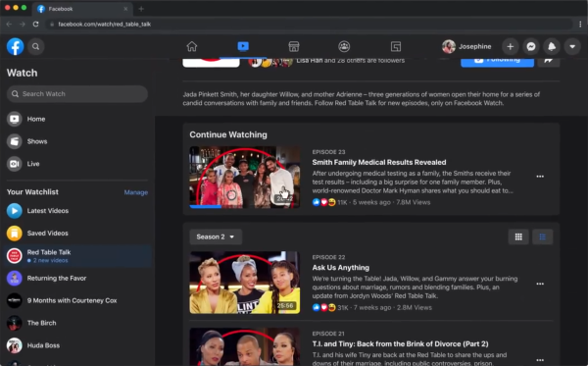This screenshot has height=366, width=588.
Task: Click the Facebook logo icon
Action: tap(15, 46)
